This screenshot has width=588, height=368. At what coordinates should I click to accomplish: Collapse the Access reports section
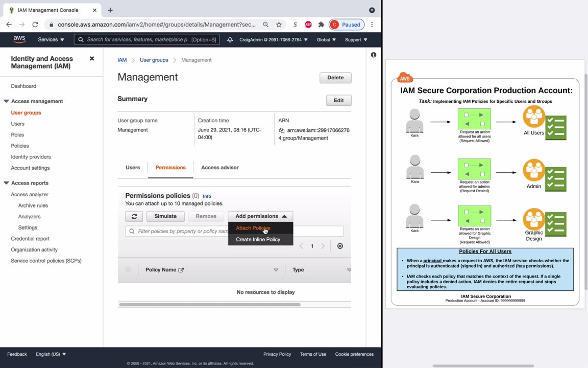click(x=6, y=183)
